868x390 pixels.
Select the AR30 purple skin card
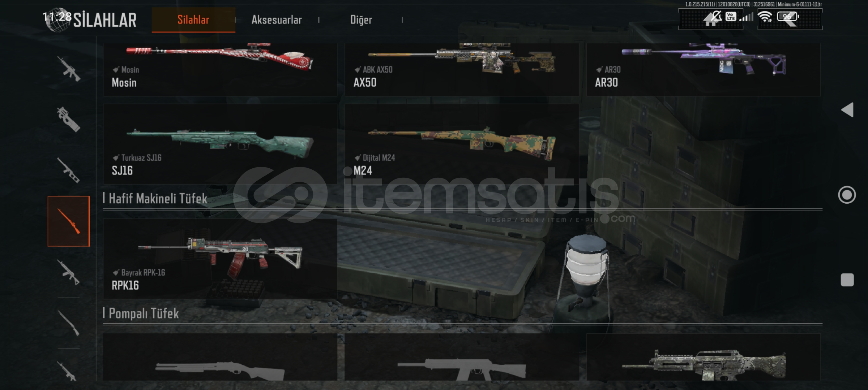click(x=704, y=69)
